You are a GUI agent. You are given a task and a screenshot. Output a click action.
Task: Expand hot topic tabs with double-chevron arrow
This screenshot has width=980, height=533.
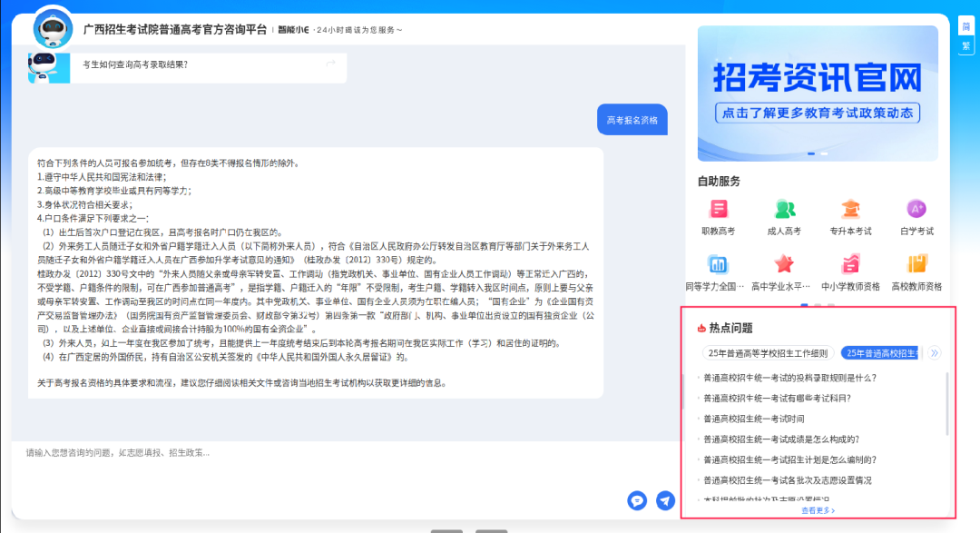coord(935,353)
